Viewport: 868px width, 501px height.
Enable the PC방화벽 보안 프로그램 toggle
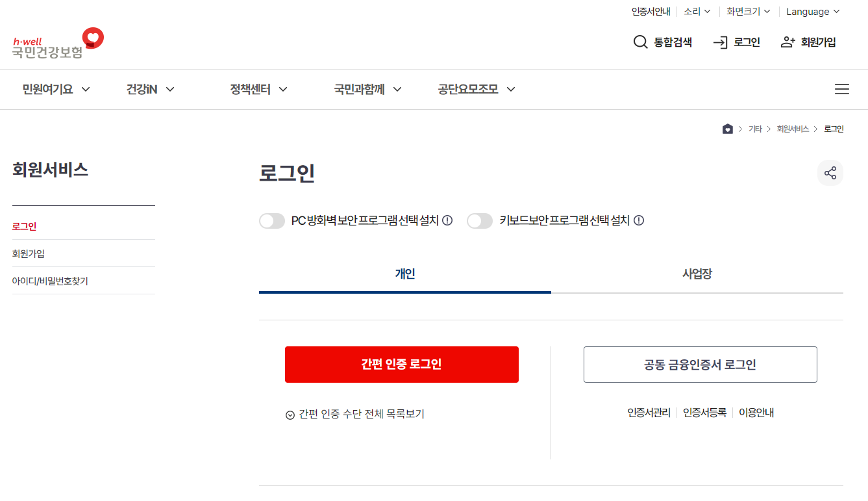[x=272, y=220]
